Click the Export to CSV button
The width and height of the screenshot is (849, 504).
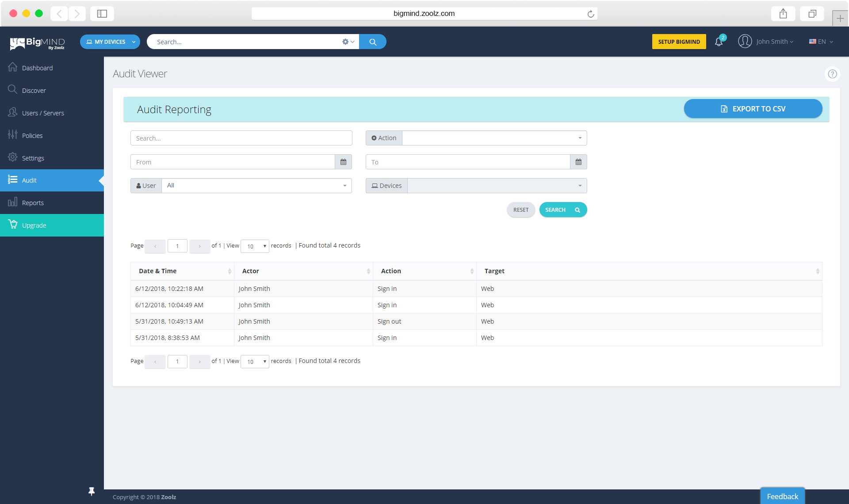(x=753, y=109)
